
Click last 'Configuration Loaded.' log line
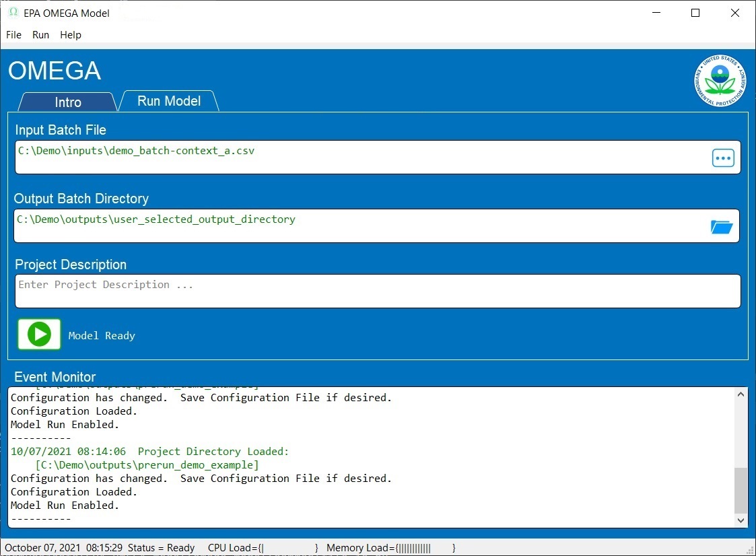(74, 492)
